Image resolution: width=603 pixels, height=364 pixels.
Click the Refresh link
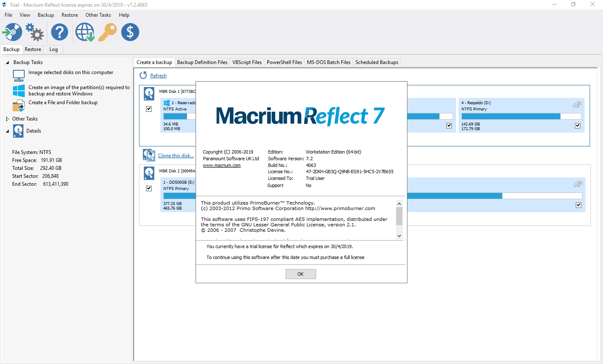tap(158, 76)
